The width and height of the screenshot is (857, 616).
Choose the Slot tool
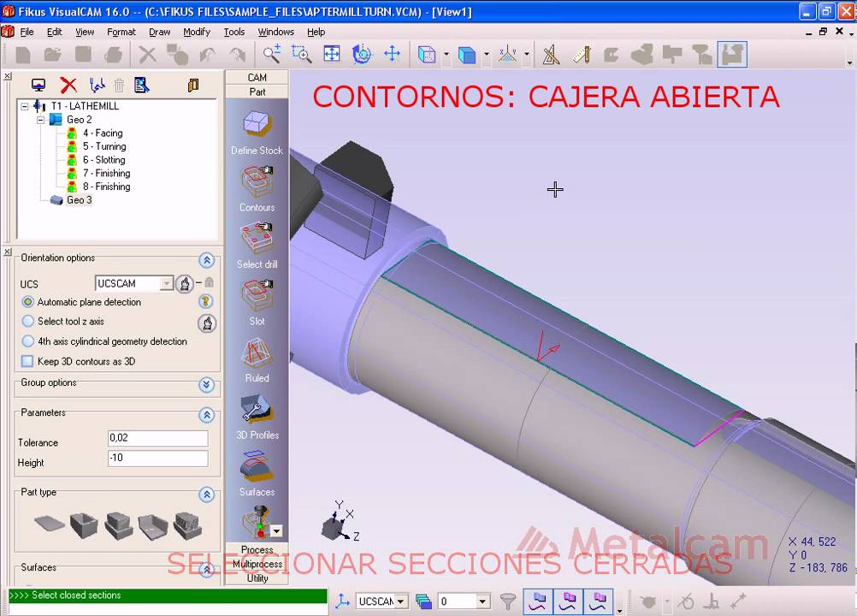pyautogui.click(x=257, y=296)
